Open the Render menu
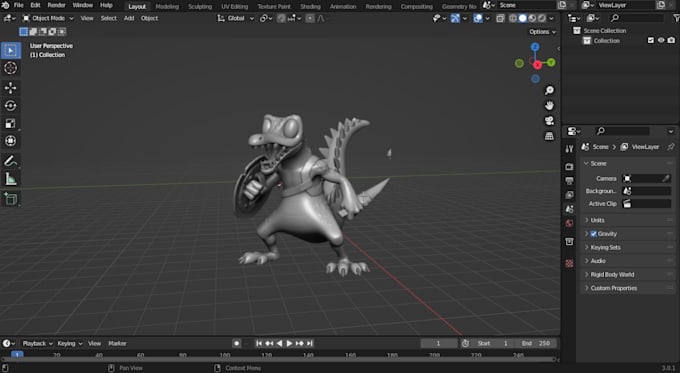The height and width of the screenshot is (373, 680). click(x=56, y=5)
